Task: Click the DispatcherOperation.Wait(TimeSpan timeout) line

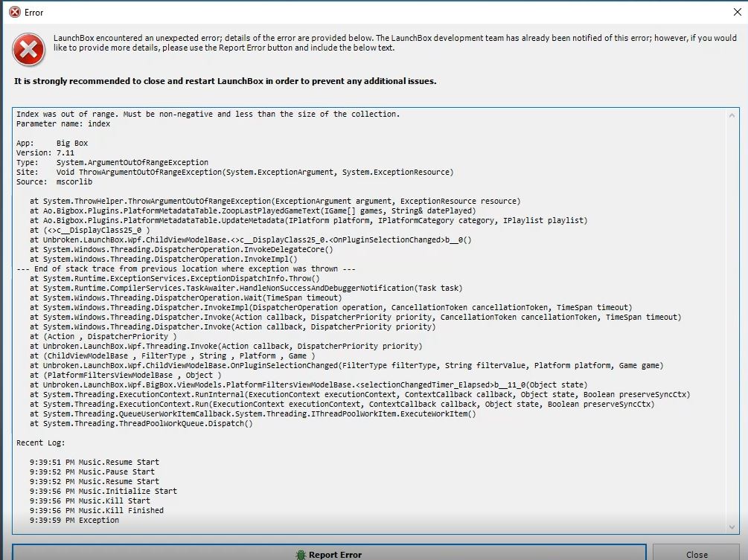Action: (x=186, y=298)
